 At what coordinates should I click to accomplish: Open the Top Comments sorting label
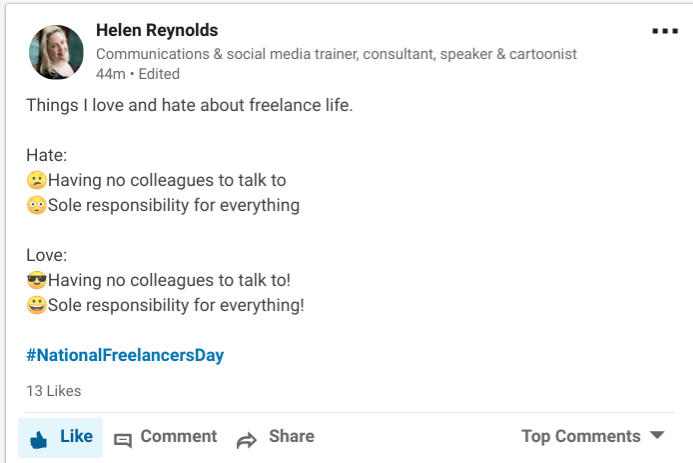click(580, 436)
